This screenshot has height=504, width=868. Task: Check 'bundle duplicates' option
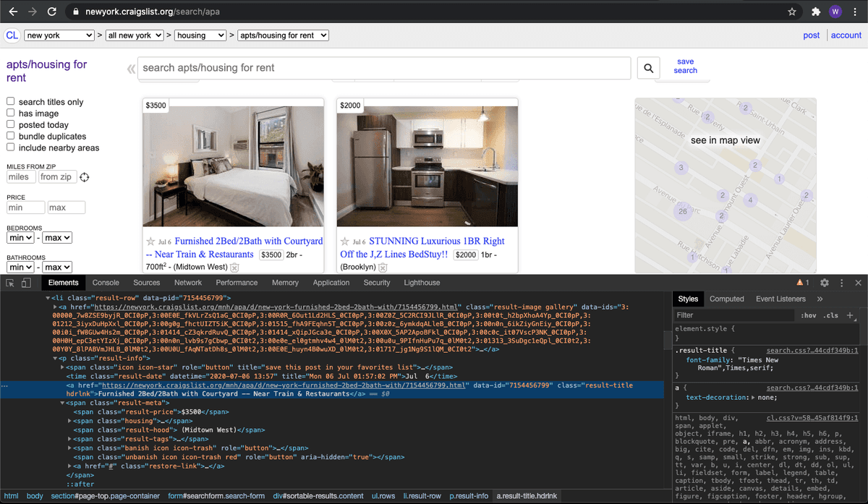click(11, 136)
